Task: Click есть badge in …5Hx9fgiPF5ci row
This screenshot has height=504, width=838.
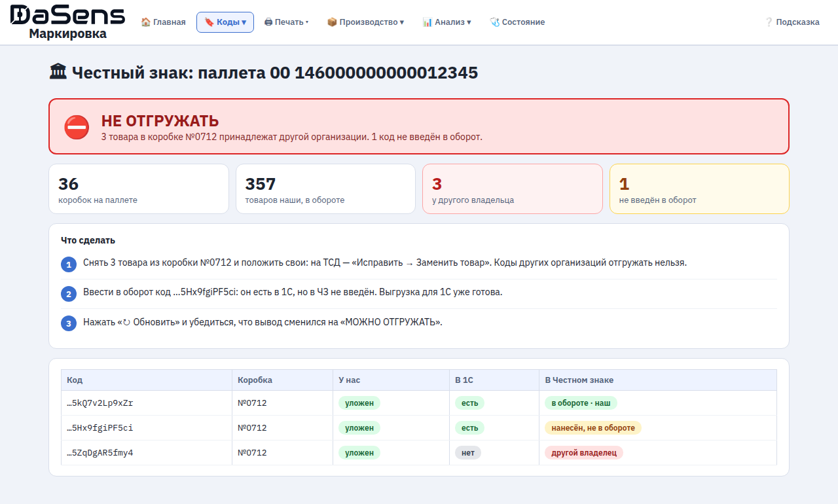Action: pos(470,428)
